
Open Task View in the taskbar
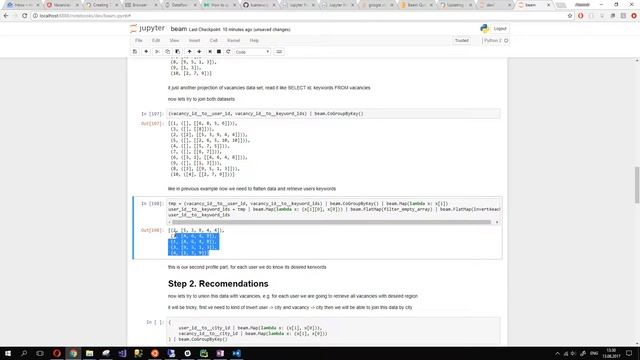(x=40, y=353)
